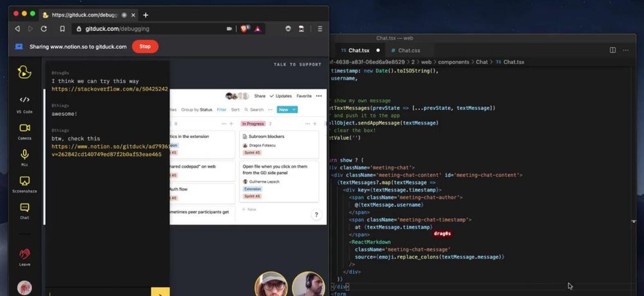The width and height of the screenshot is (644, 296).
Task: Mark Notion page as Favorite
Action: (x=304, y=96)
